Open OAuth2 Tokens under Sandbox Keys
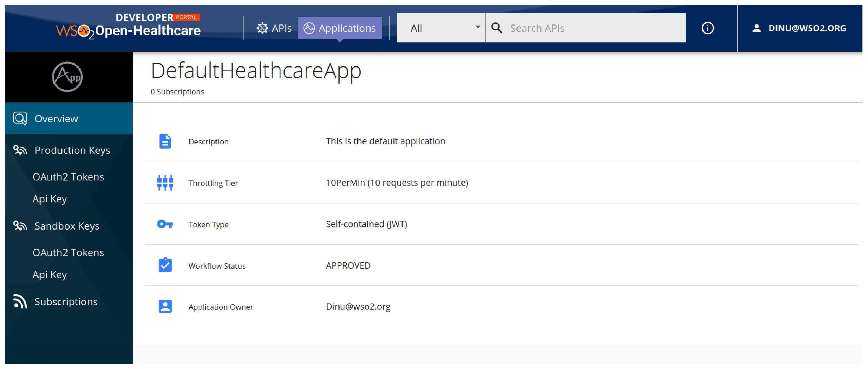 68,252
